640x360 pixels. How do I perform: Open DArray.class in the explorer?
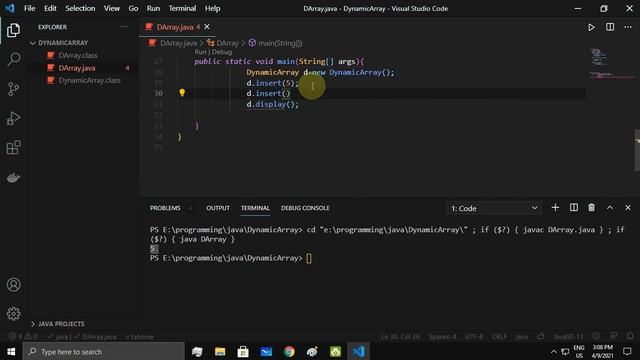(x=78, y=55)
